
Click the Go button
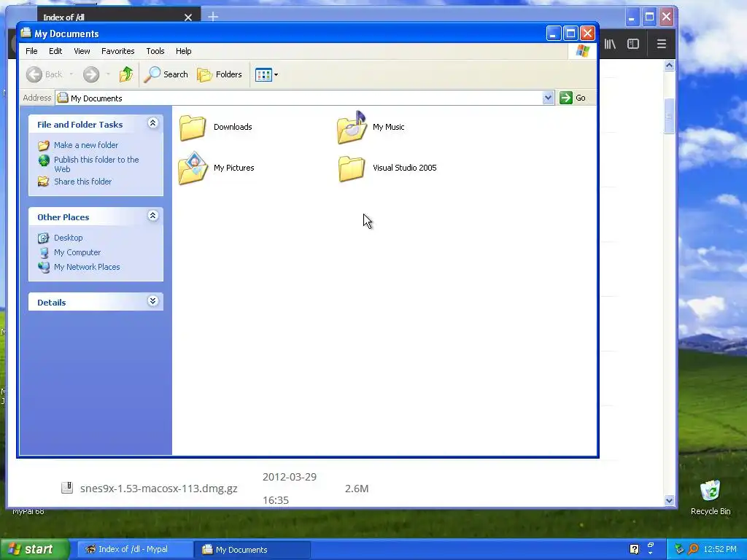[573, 98]
